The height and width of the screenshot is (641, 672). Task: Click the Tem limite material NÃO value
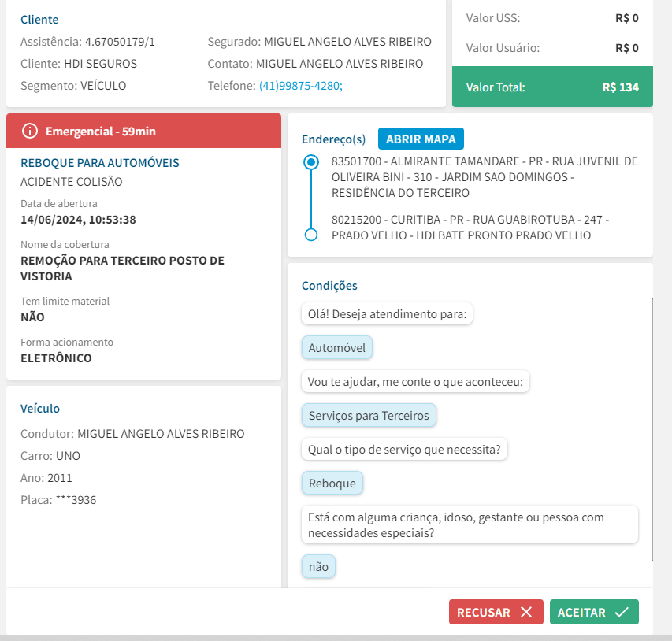[x=32, y=317]
